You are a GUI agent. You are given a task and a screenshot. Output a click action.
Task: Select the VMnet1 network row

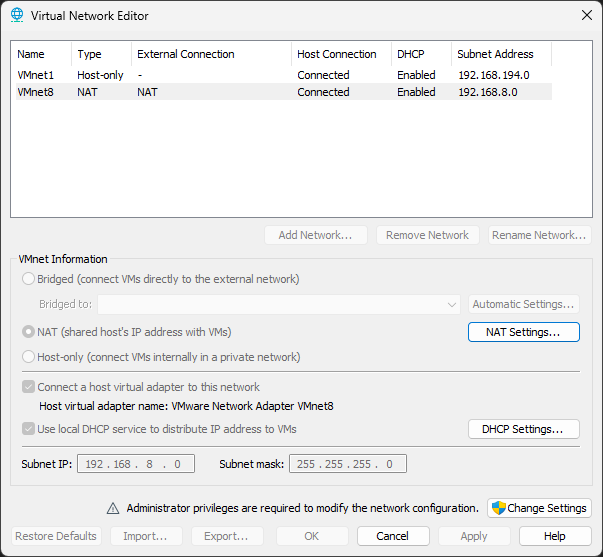click(280, 75)
